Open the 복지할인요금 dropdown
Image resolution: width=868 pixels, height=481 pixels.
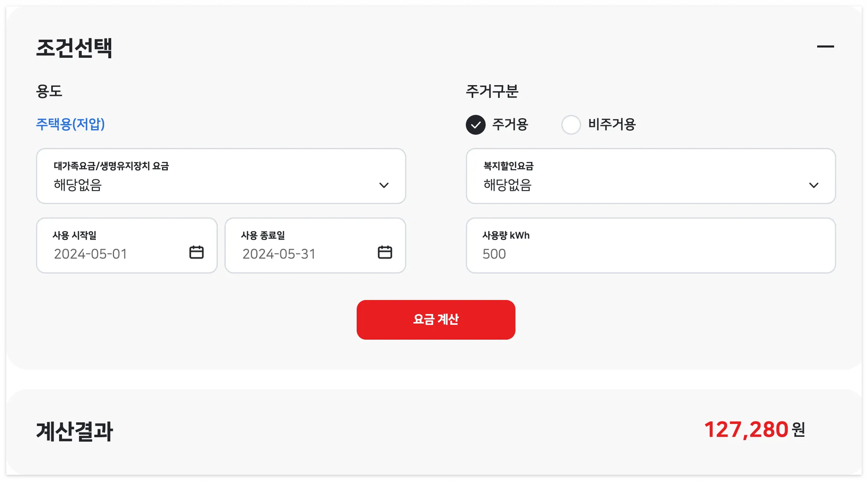click(x=651, y=176)
